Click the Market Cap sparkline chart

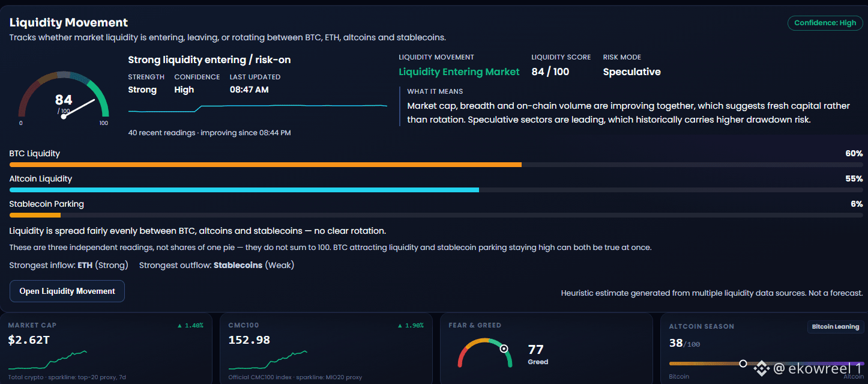(48, 360)
